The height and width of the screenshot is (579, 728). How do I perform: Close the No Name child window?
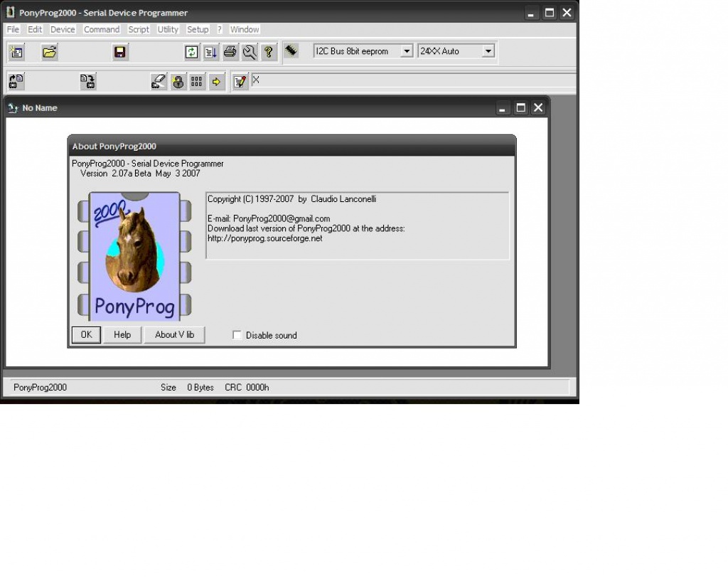[538, 108]
